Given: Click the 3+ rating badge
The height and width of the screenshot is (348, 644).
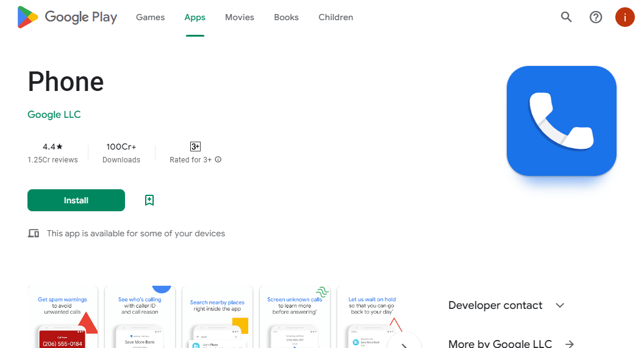Looking at the screenshot, I should tap(196, 147).
